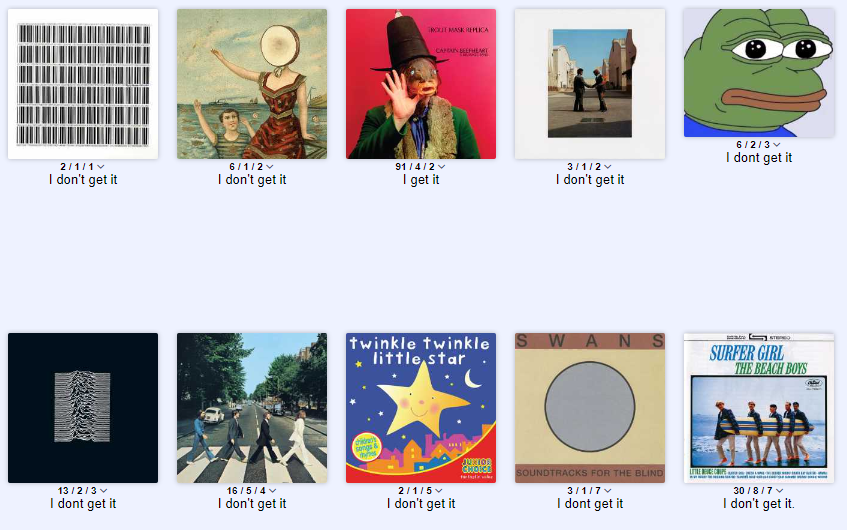Open the chevron beside 13 / 2 / 3
Image resolution: width=847 pixels, height=530 pixels.
click(103, 491)
